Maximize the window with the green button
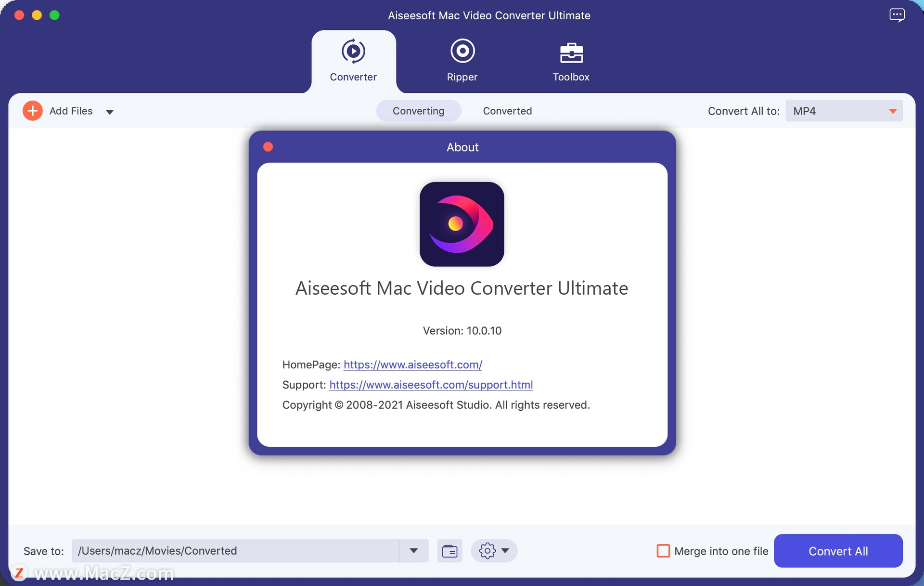This screenshot has height=586, width=924. coord(54,15)
